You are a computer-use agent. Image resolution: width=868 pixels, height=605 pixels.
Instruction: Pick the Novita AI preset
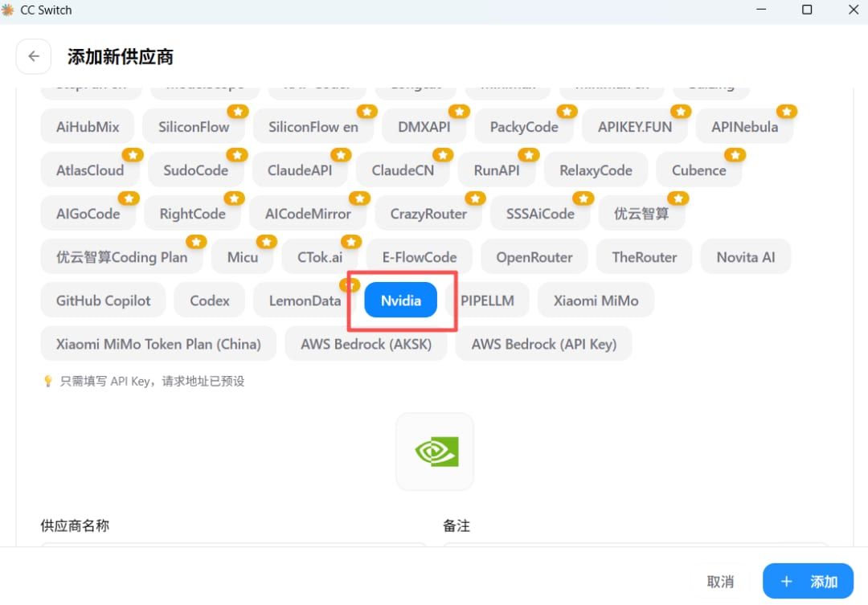746,257
